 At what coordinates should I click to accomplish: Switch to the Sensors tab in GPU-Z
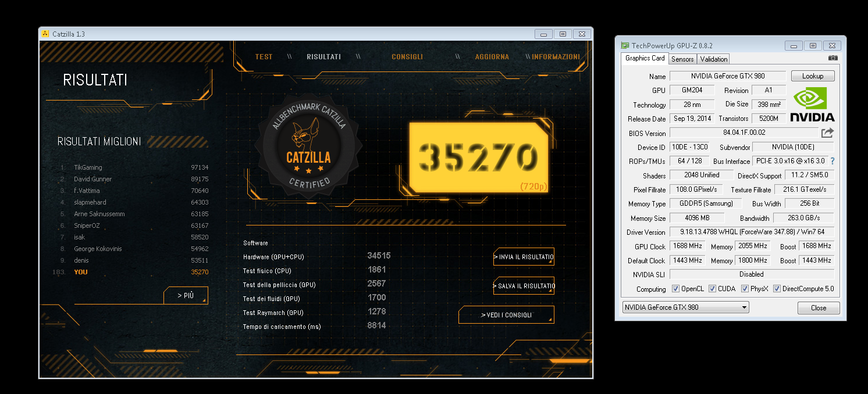point(682,59)
